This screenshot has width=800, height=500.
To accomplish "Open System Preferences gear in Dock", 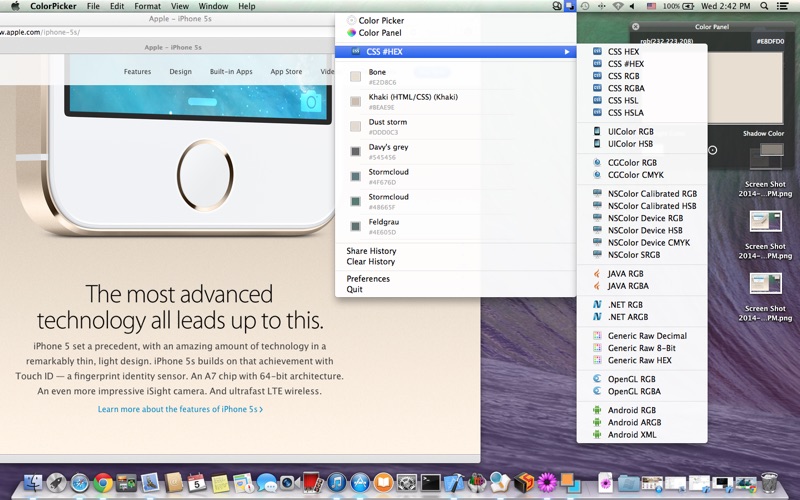I will [407, 482].
